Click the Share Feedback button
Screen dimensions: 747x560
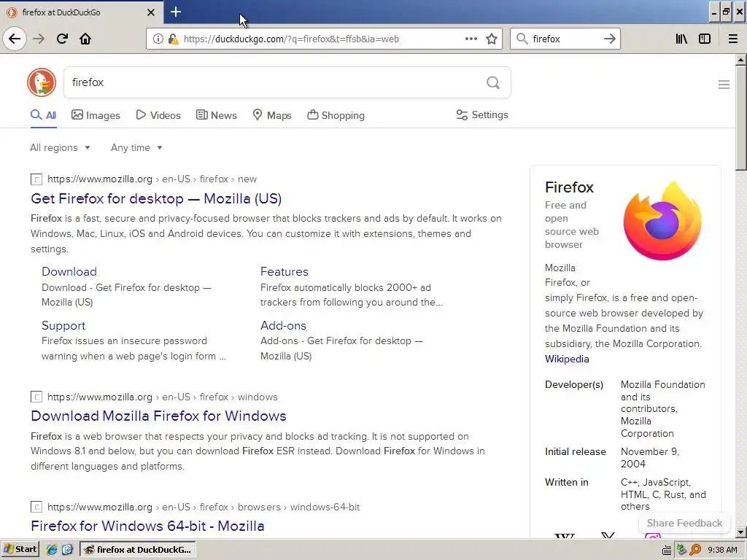click(x=684, y=523)
